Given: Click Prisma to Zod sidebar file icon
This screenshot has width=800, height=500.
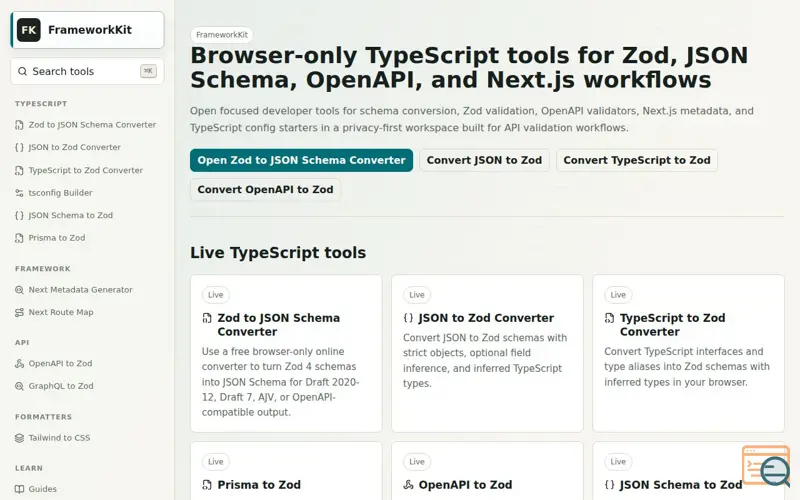Looking at the screenshot, I should click(19, 238).
